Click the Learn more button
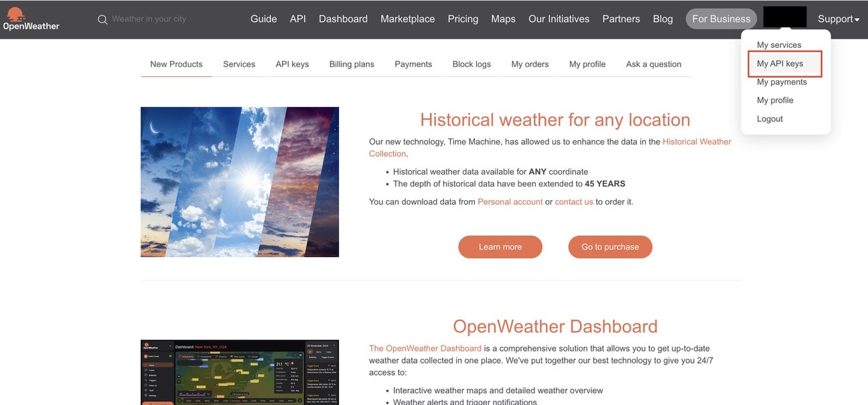868x405 pixels. [x=500, y=247]
